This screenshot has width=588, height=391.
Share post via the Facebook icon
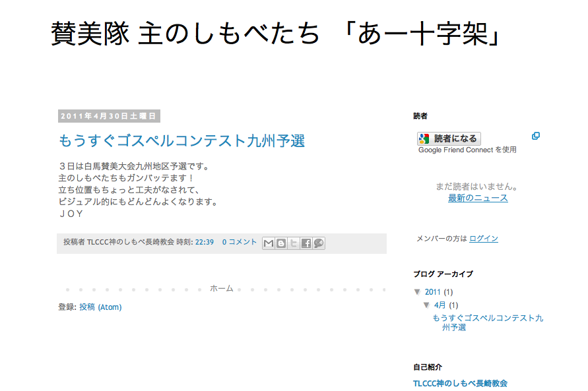coord(306,243)
